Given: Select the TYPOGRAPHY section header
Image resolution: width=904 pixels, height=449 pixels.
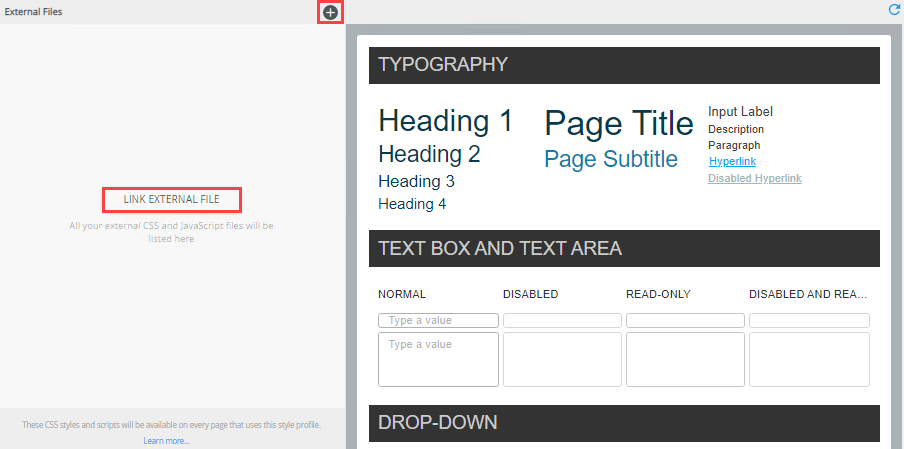Looking at the screenshot, I should pos(624,65).
